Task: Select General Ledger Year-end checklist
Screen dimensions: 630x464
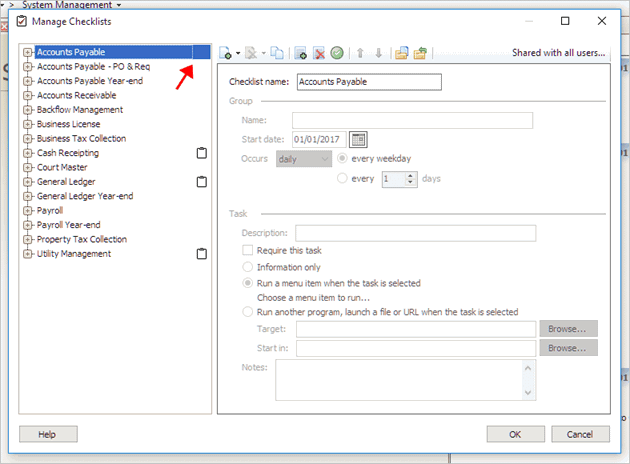Action: tap(85, 196)
